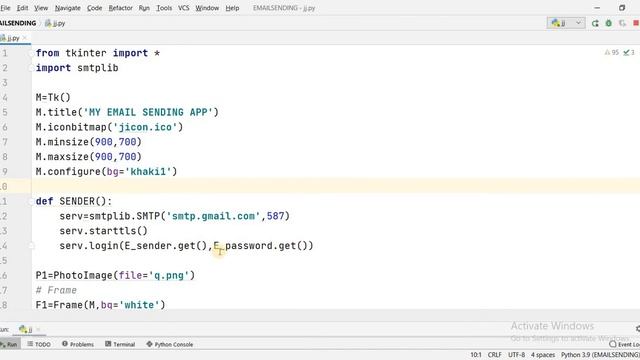Click the Event Log button

[x=625, y=344]
